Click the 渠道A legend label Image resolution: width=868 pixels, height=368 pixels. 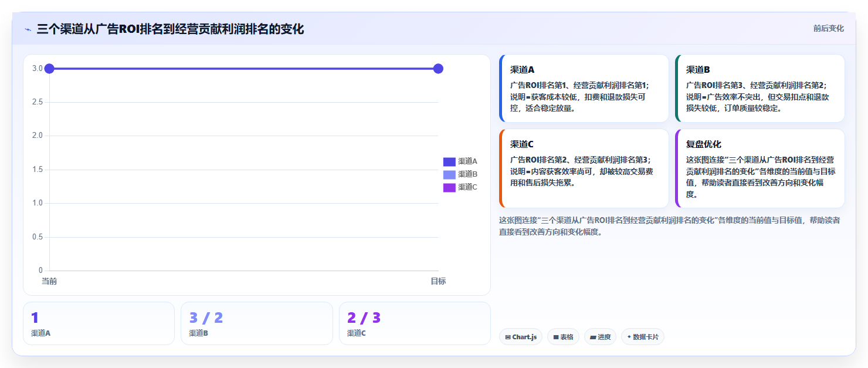click(467, 161)
